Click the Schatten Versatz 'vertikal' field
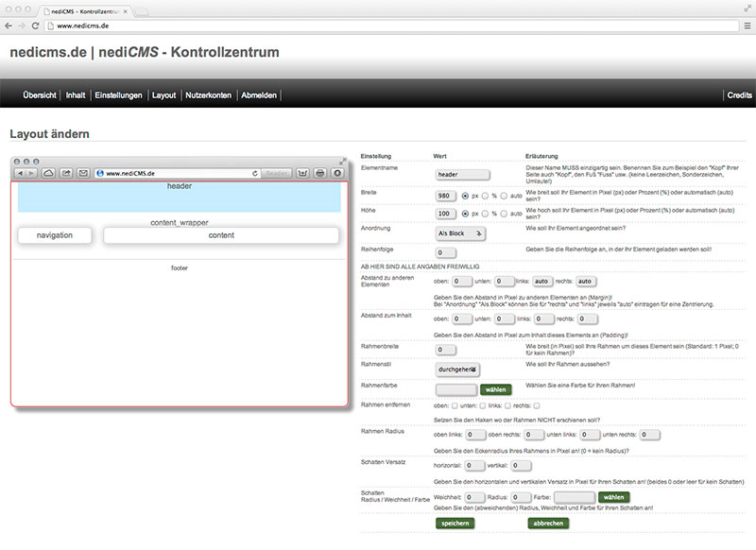 (x=522, y=466)
